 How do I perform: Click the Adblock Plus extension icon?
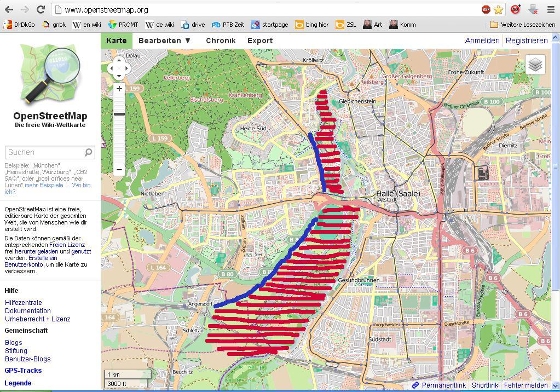click(x=486, y=9)
